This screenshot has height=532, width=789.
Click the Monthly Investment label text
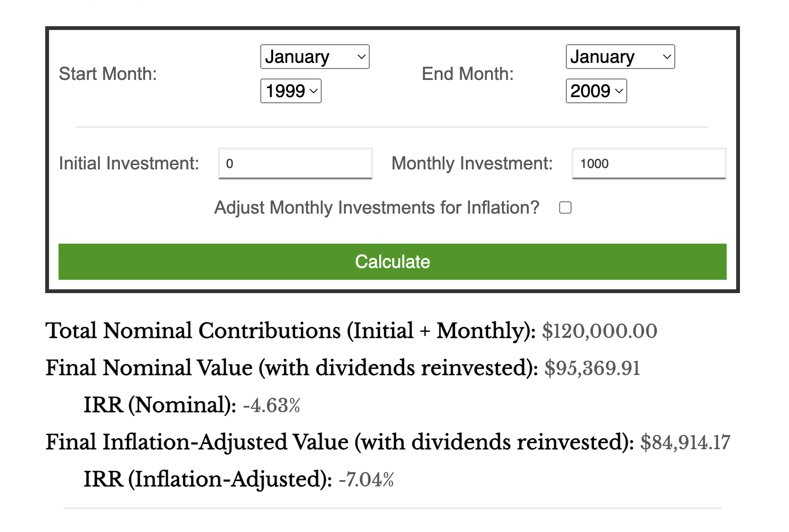pyautogui.click(x=472, y=164)
